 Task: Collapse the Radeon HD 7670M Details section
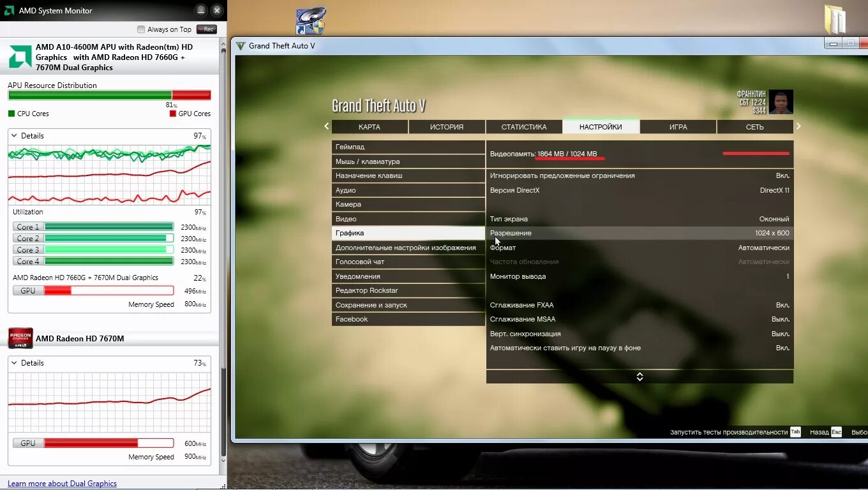click(x=15, y=363)
